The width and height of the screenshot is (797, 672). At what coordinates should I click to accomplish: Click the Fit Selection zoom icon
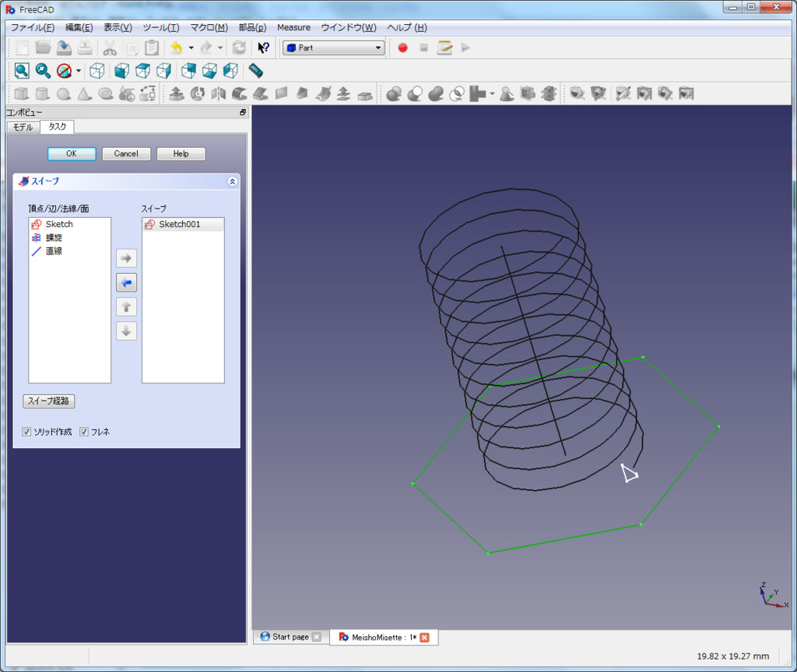(43, 71)
